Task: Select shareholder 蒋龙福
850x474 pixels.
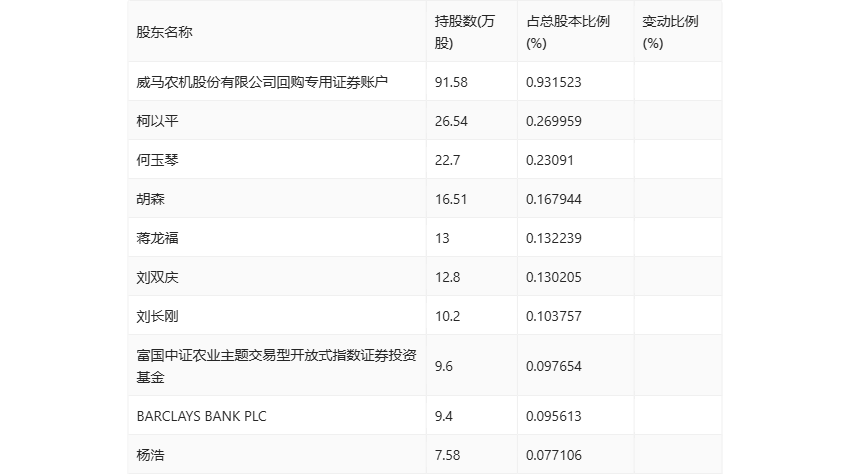Action: (157, 238)
